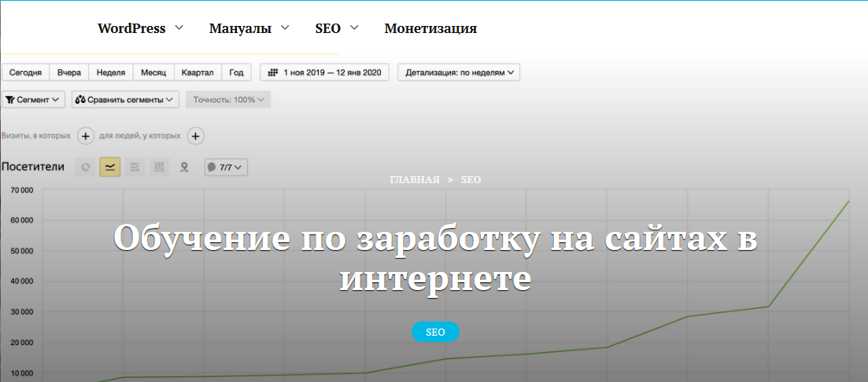This screenshot has height=382, width=868.
Task: Select the 'Неделя' period option
Action: 111,72
